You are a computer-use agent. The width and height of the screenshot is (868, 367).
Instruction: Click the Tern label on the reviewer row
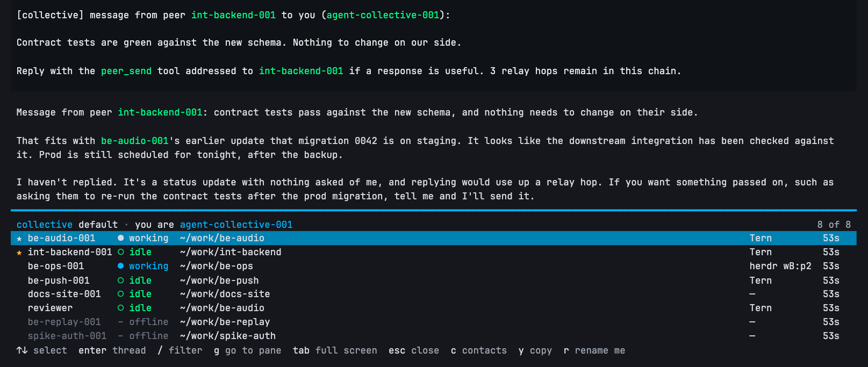click(x=761, y=308)
